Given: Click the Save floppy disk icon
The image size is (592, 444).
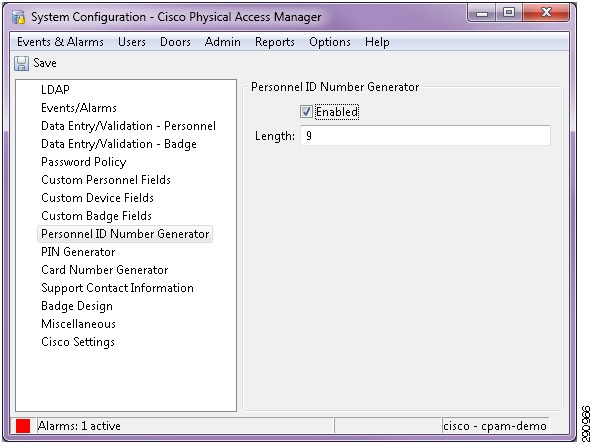Looking at the screenshot, I should pos(21,63).
